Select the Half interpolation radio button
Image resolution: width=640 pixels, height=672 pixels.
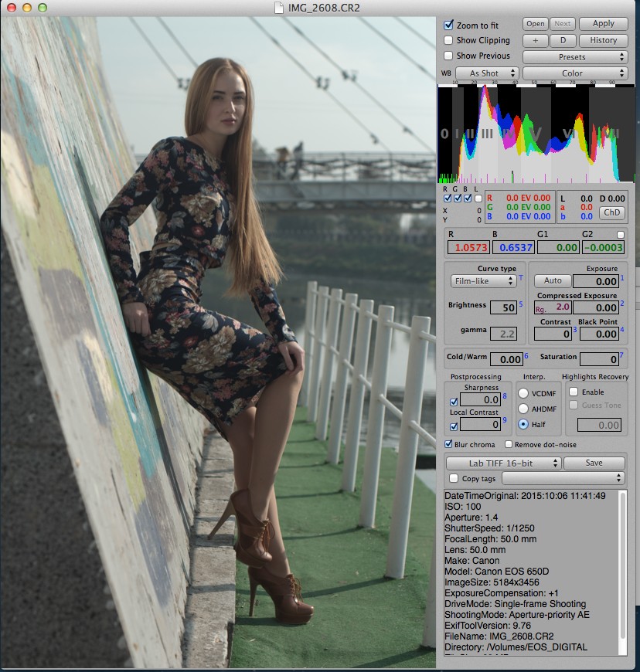tap(523, 424)
